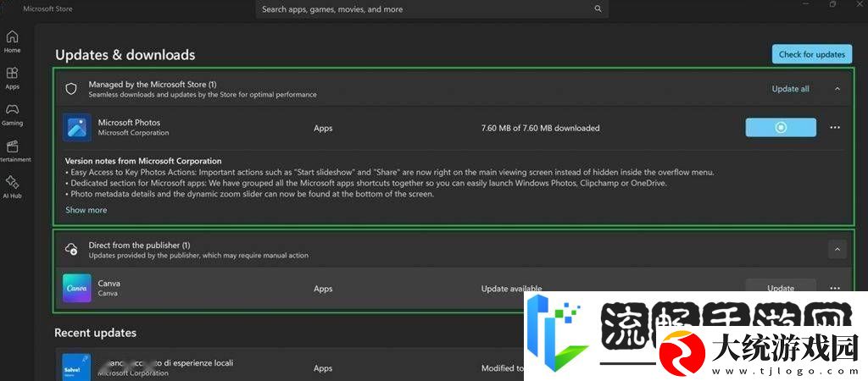
Task: Select the Canva app name
Action: click(109, 283)
